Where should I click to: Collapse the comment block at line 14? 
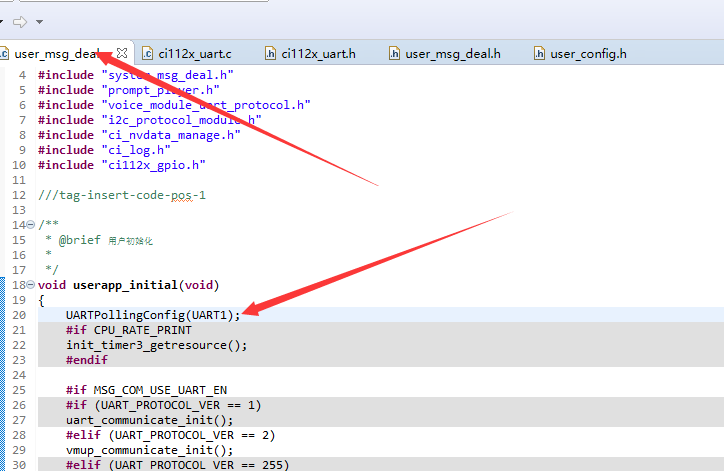[31, 225]
